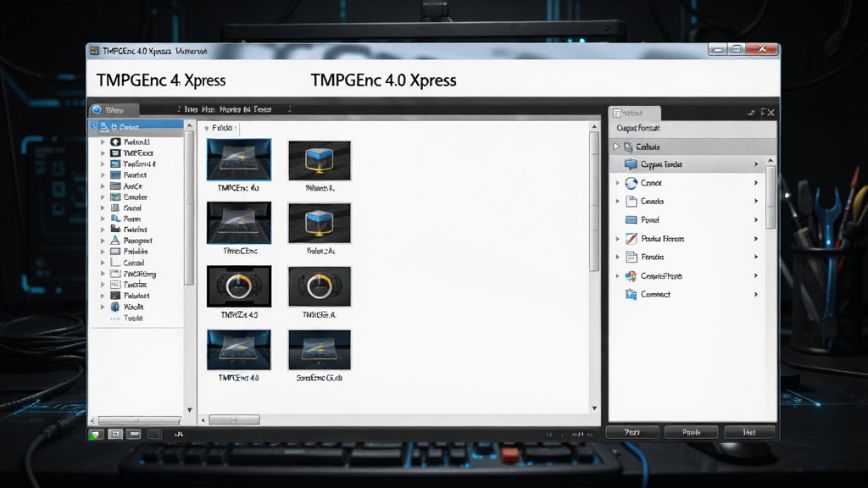Open submenu arrow of the Cnnce row
The image size is (868, 488).
coord(756,183)
